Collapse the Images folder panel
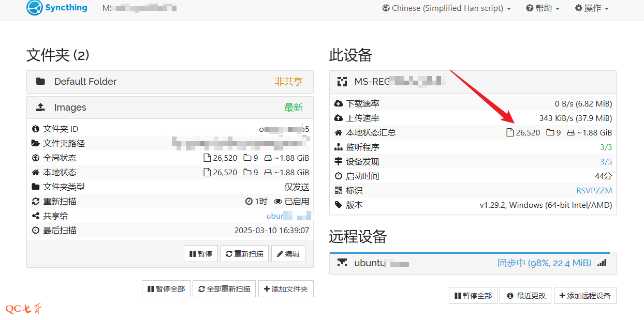Image resolution: width=644 pixels, height=320 pixels. 170,108
